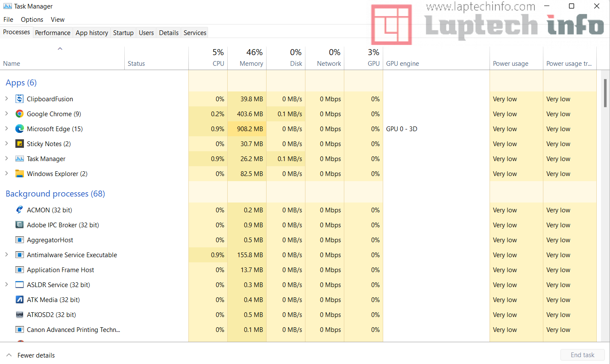This screenshot has width=610, height=364.
Task: Click the Canon Advanced Printing icon
Action: pos(20,330)
